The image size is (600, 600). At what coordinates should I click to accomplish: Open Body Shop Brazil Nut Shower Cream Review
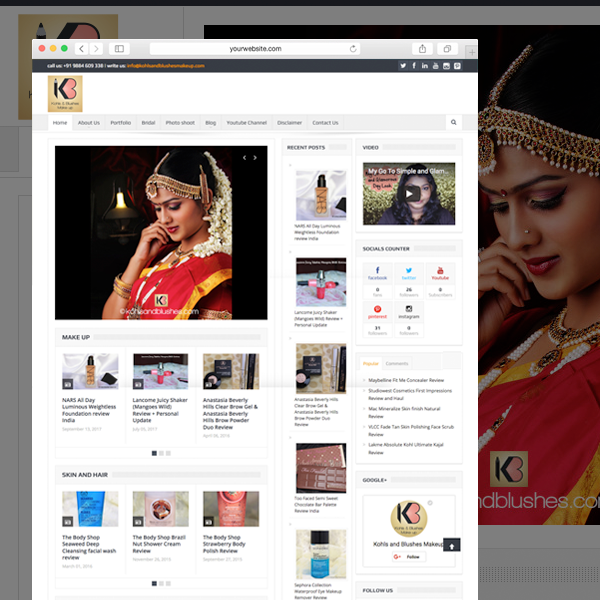click(159, 544)
